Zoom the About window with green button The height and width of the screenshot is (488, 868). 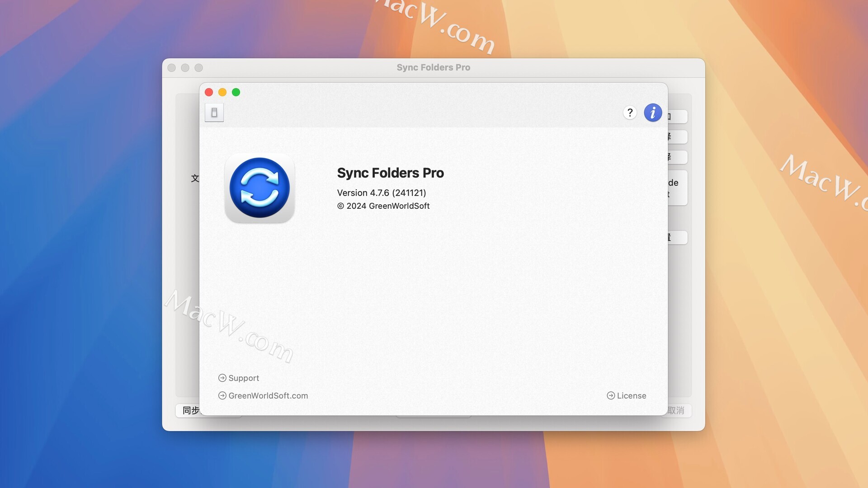236,92
